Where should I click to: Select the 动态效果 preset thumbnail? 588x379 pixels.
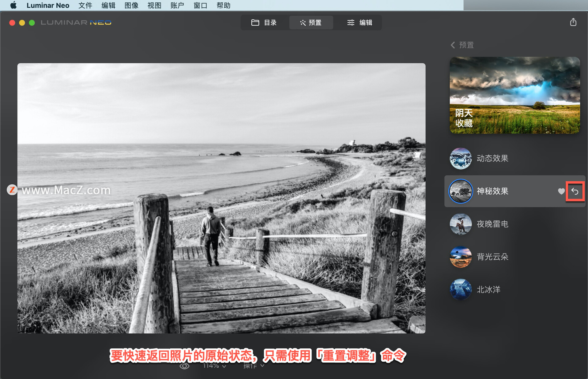tap(461, 158)
